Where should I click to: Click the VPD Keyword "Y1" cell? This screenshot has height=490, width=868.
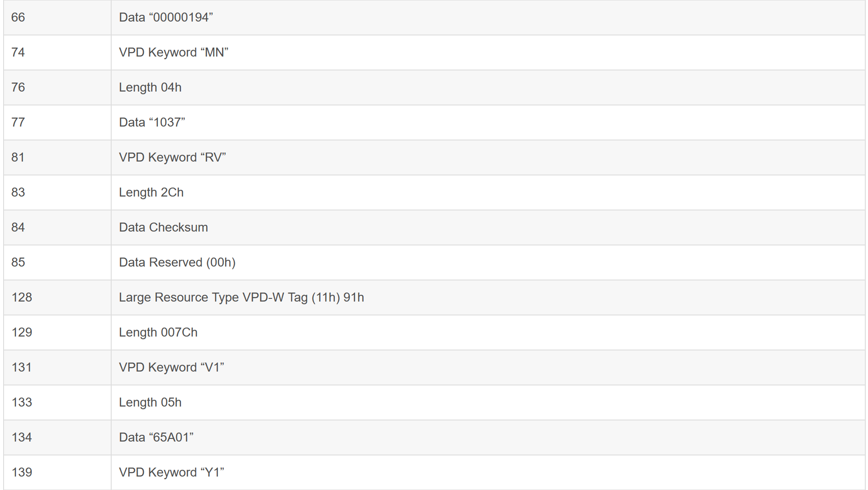pyautogui.click(x=171, y=472)
